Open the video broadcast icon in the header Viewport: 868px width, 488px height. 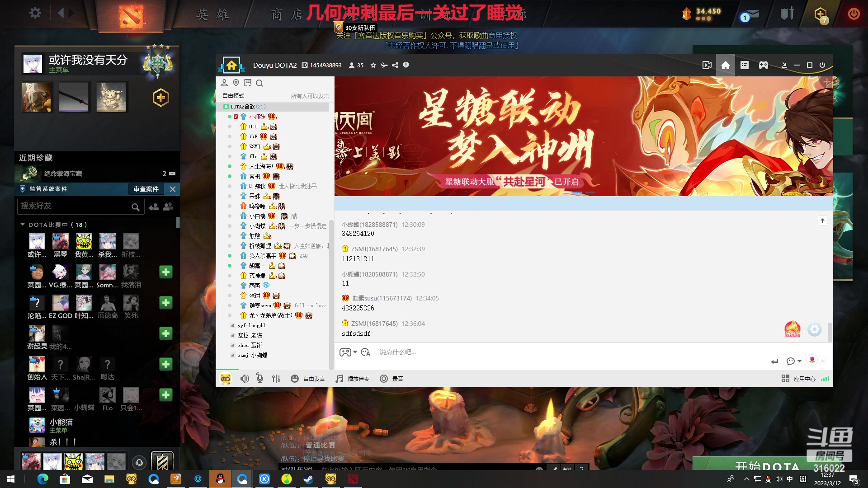[707, 65]
